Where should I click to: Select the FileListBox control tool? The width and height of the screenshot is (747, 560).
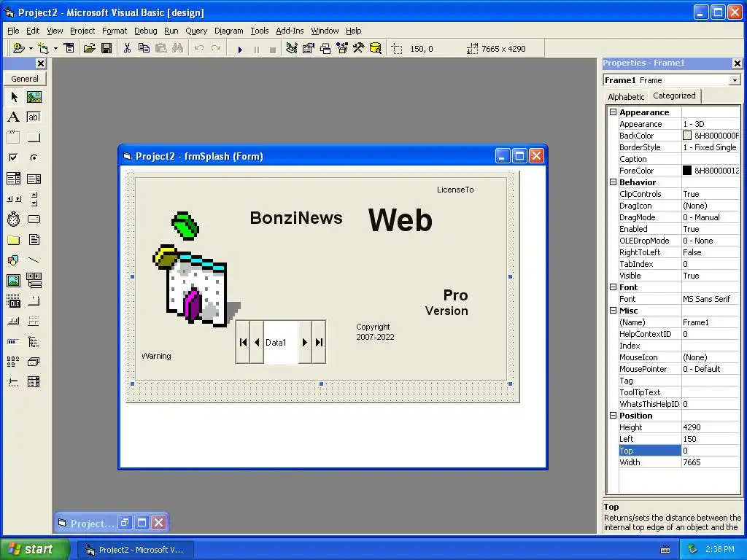[x=34, y=239]
